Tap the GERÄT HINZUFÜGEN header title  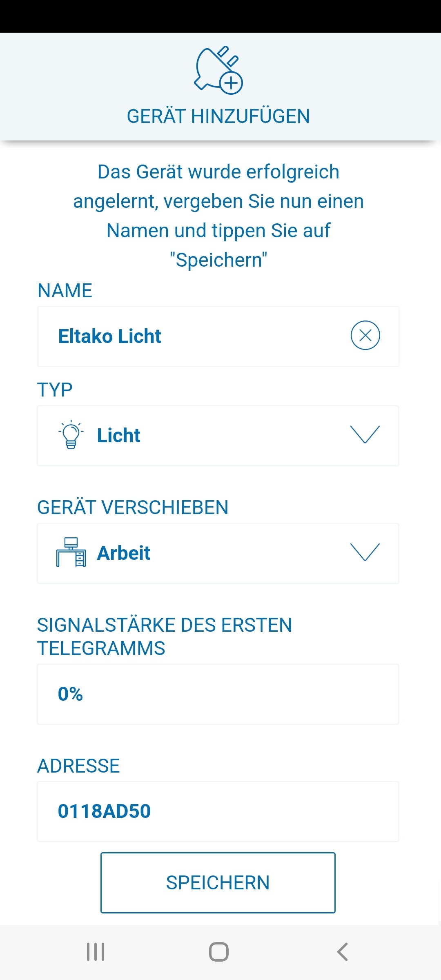tap(218, 116)
